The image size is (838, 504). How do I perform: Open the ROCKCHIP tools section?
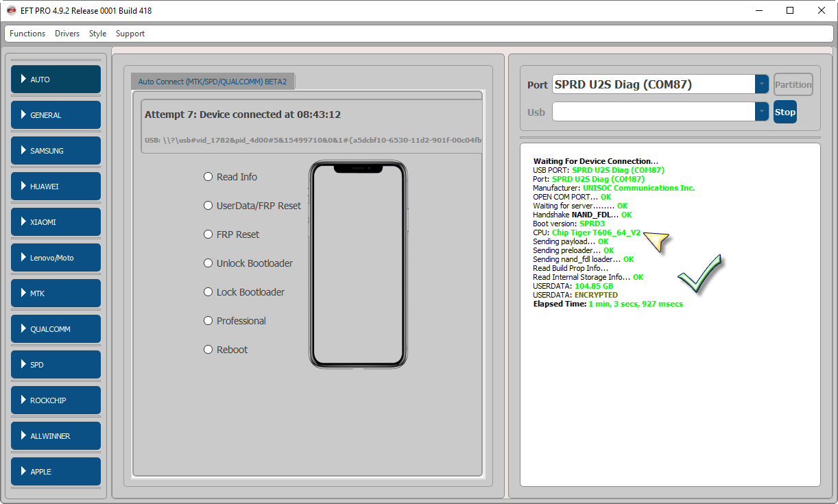tap(55, 400)
